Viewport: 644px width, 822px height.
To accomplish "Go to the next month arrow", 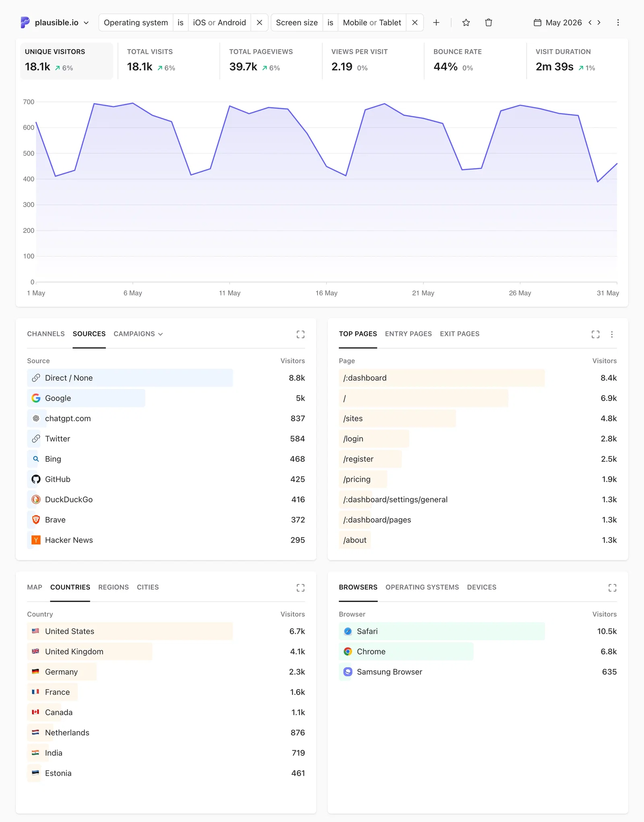I will [x=599, y=23].
